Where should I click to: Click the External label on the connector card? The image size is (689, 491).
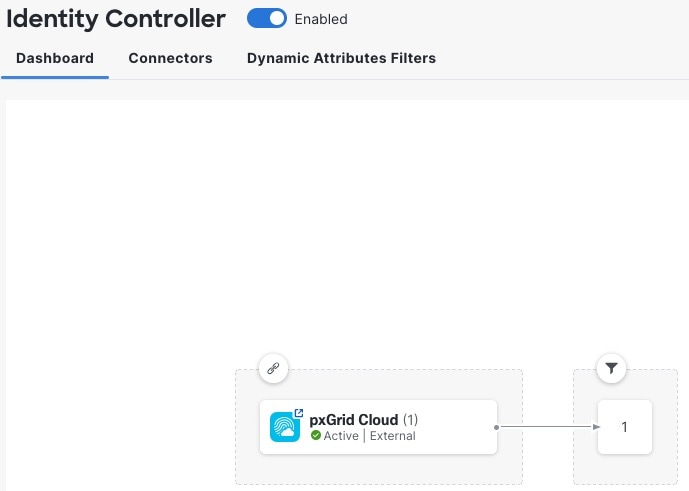(392, 436)
